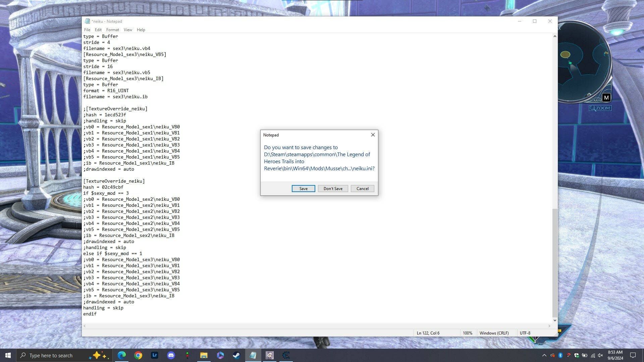Image resolution: width=644 pixels, height=362 pixels.
Task: Open the Bluetooth tray icon
Action: click(x=560, y=355)
